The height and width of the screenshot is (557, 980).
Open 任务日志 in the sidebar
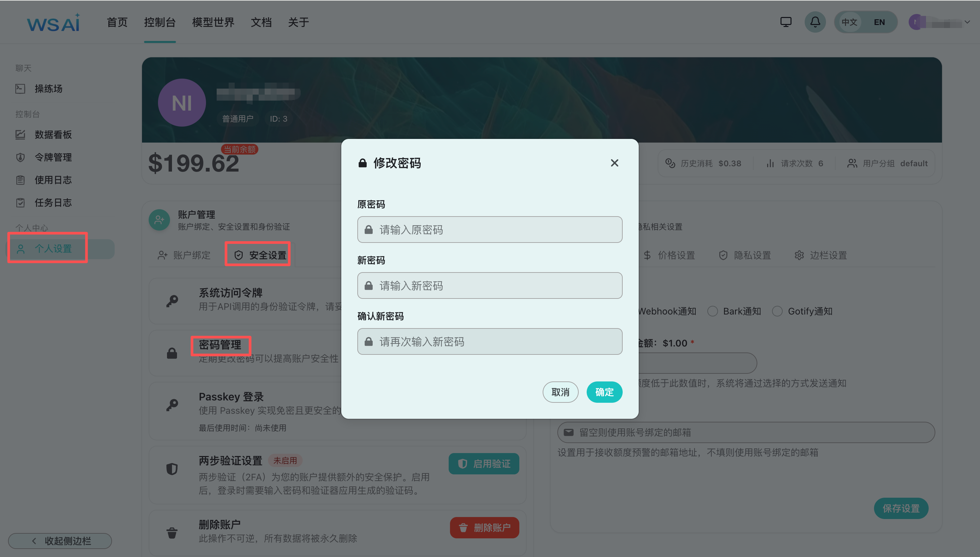[53, 202]
